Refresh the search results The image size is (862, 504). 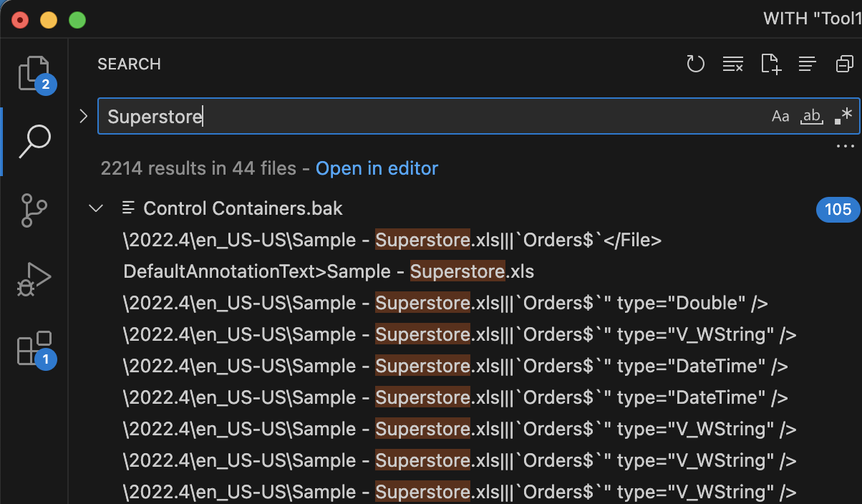[695, 64]
